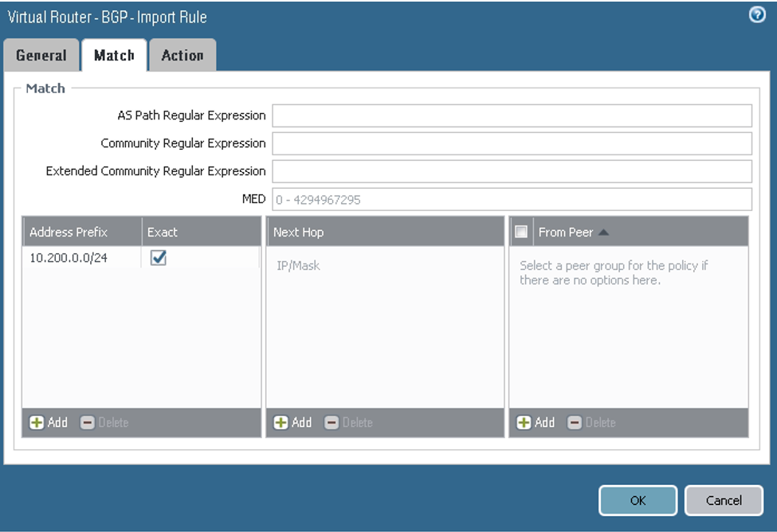The width and height of the screenshot is (777, 532).
Task: Click the Community Regular Expression field
Action: pos(512,143)
